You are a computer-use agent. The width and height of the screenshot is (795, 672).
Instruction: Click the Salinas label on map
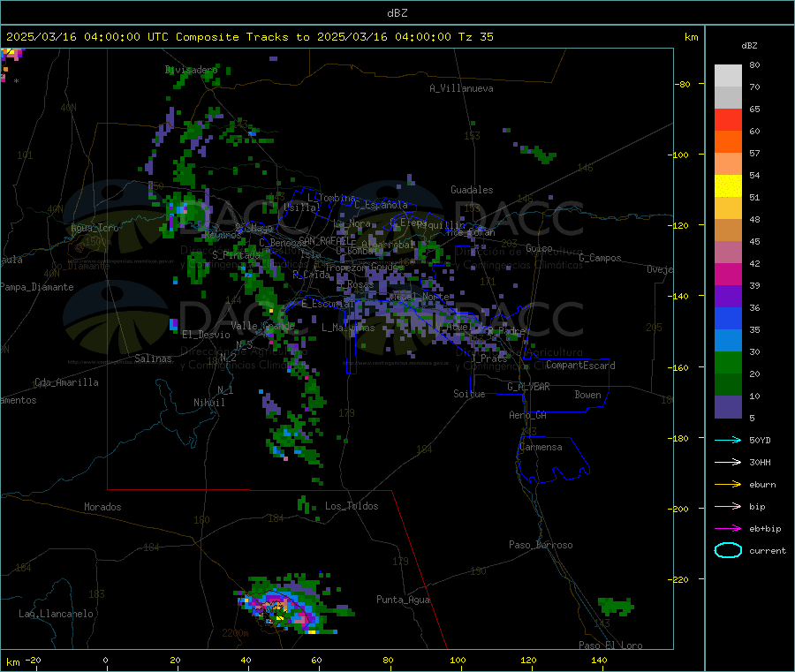(153, 359)
